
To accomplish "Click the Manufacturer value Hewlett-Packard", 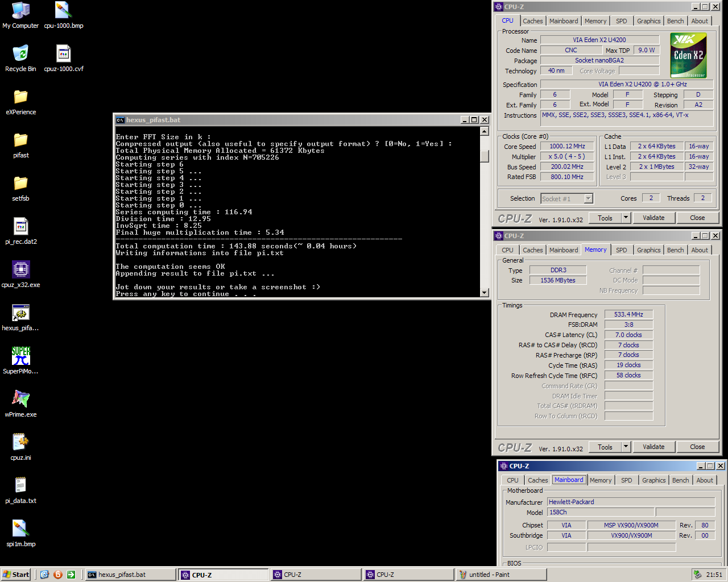I will point(631,502).
